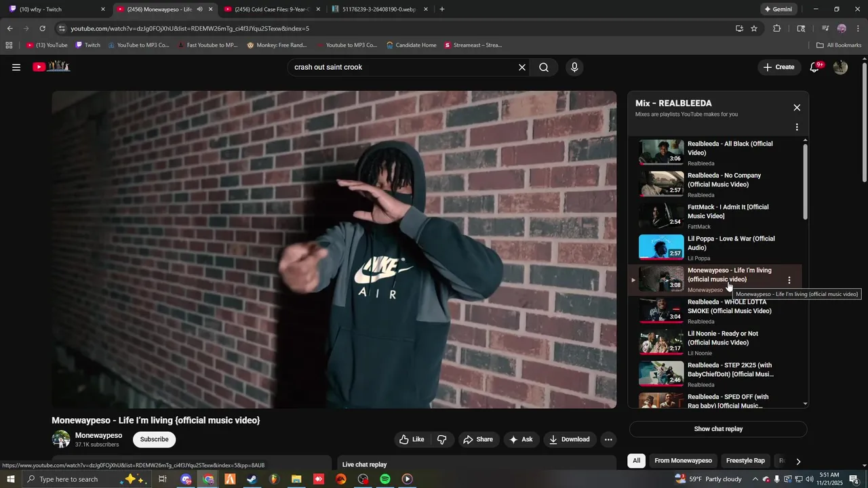
Task: Clear the search box with X
Action: pos(522,67)
